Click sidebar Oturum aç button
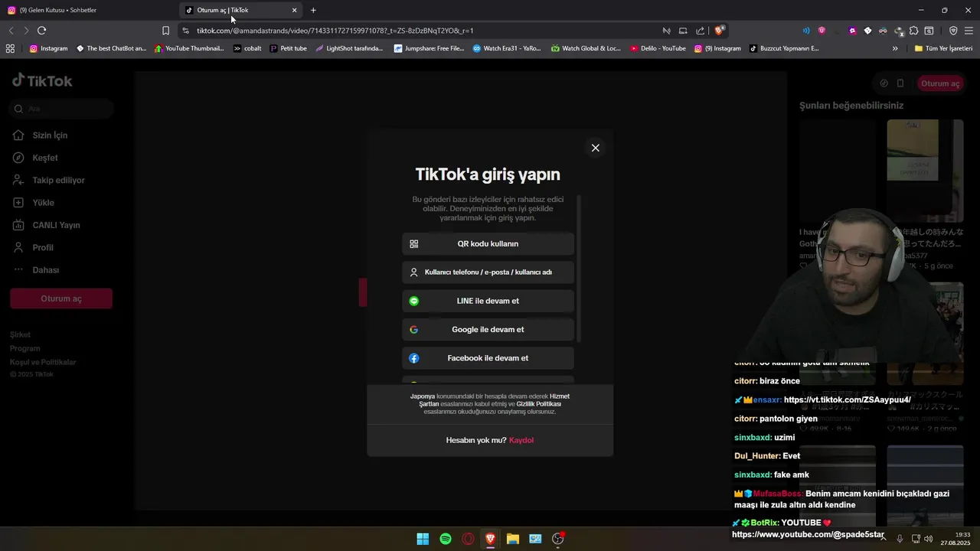 click(x=61, y=298)
